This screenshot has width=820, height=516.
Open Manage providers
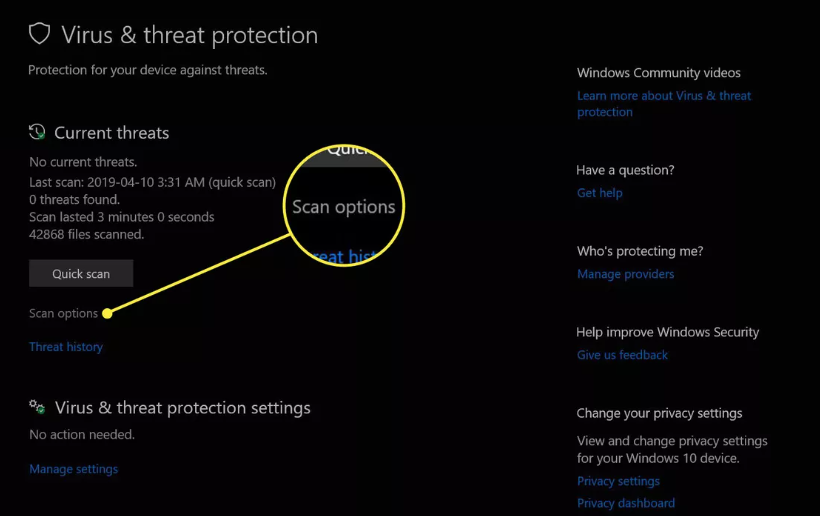point(625,274)
